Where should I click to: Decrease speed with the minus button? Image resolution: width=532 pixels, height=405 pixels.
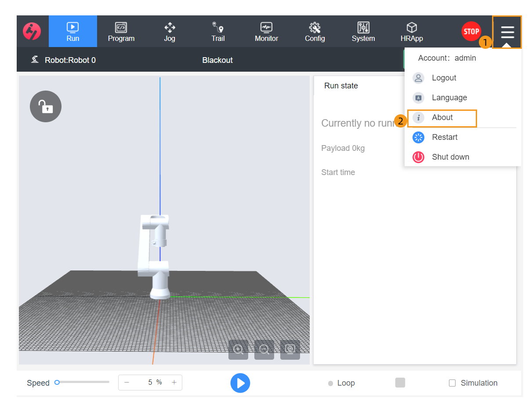[127, 383]
